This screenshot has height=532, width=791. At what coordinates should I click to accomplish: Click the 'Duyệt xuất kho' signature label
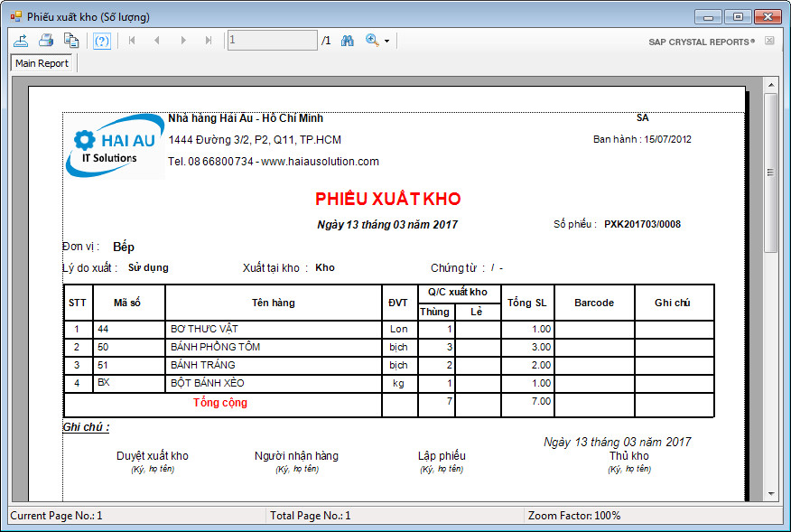point(153,456)
